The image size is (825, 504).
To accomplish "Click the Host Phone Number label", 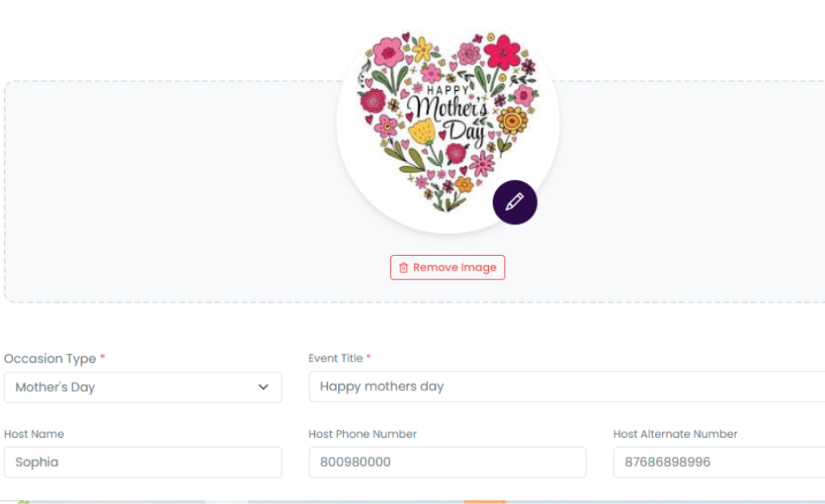I will (x=363, y=434).
